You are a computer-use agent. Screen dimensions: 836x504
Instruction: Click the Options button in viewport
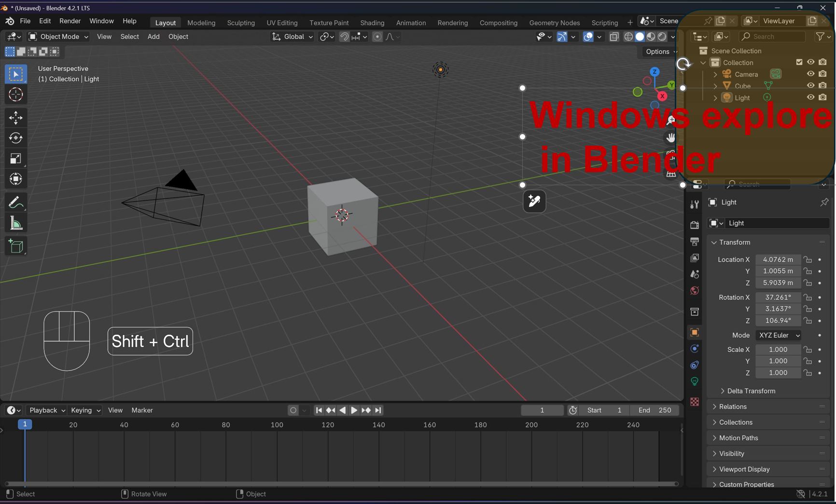(x=661, y=52)
